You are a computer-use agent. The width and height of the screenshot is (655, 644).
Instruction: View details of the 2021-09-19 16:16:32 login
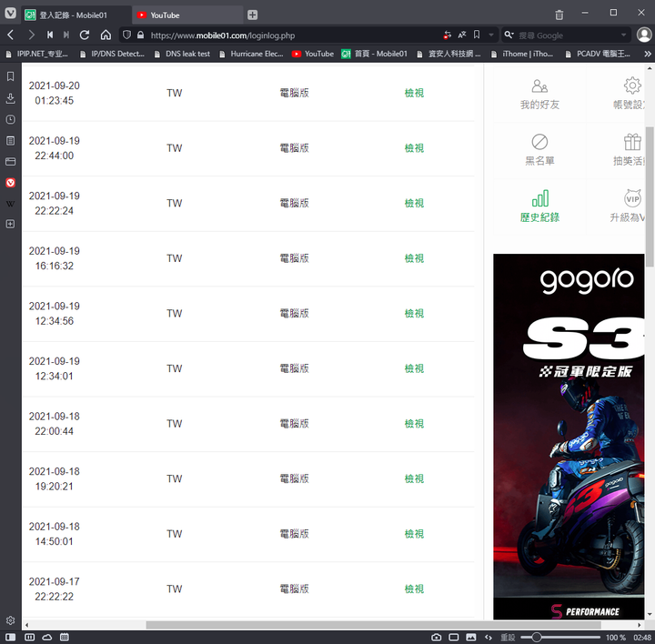click(x=414, y=258)
